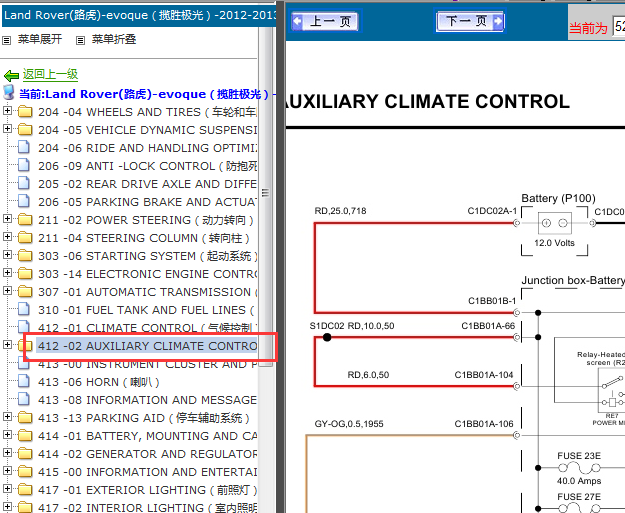Select 413-06 HORN entry text
Image resolution: width=625 pixels, height=513 pixels.
[99, 382]
